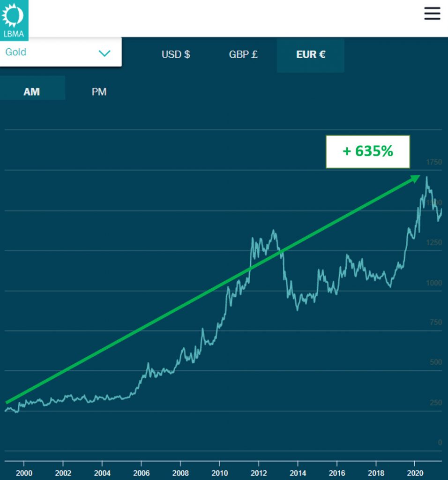Click the 500 price axis label
The height and width of the screenshot is (480, 448).
(x=435, y=362)
